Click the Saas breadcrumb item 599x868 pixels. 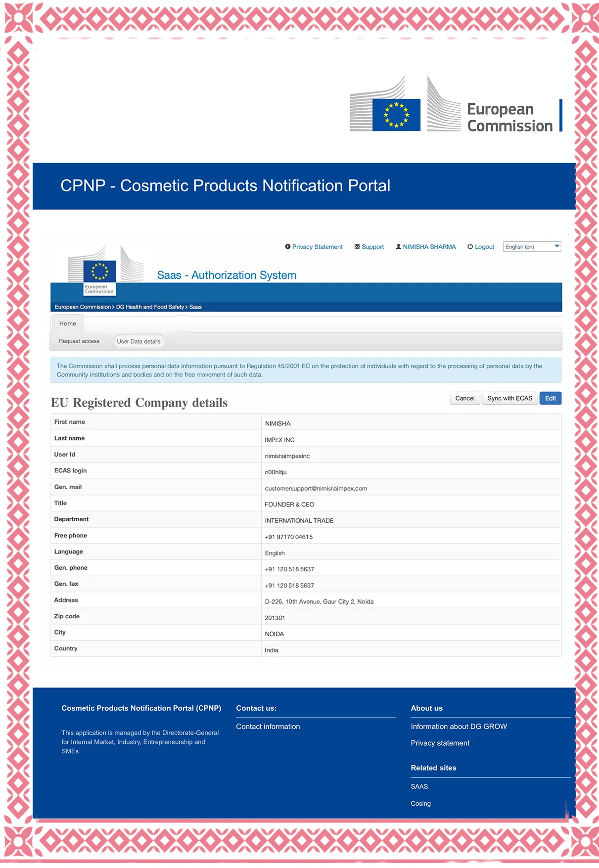[x=195, y=307]
